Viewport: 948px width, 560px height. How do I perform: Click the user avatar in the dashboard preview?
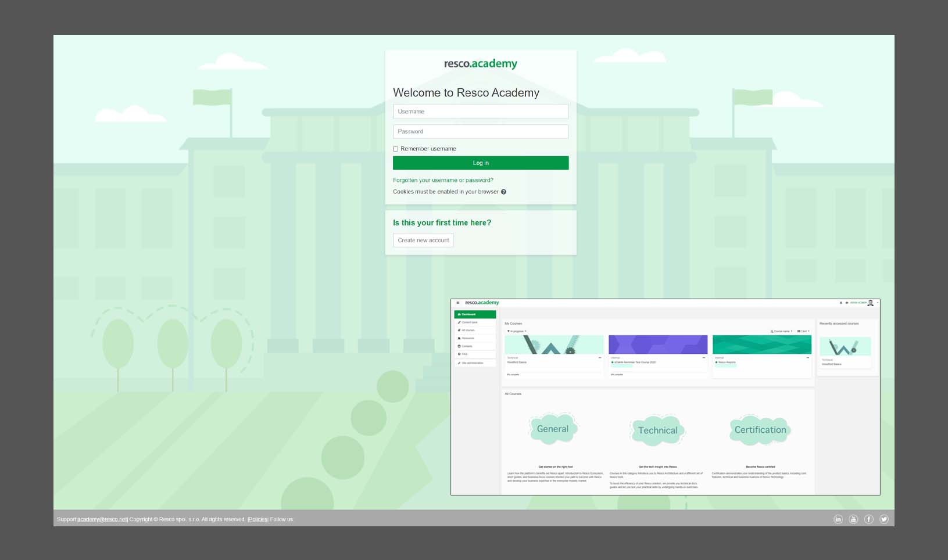(x=870, y=303)
